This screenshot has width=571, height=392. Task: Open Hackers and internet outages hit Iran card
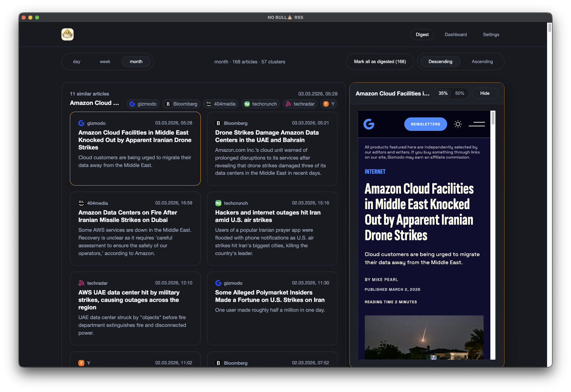[x=272, y=228]
